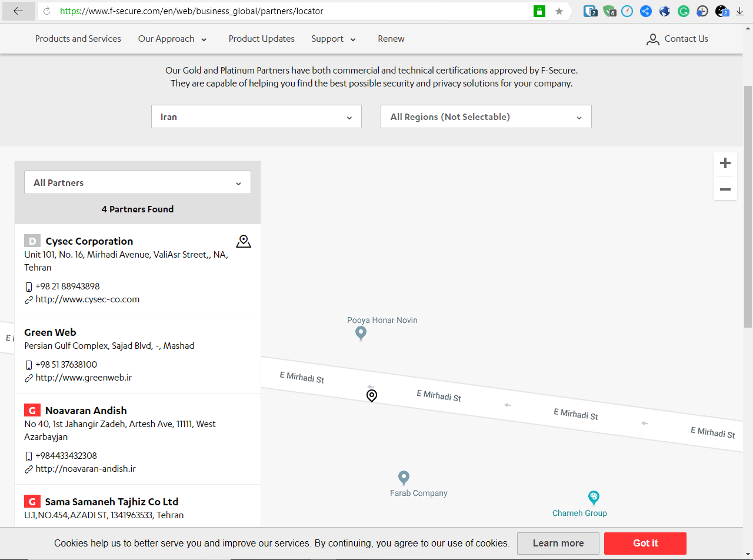Click the red G badge beside Noavaran Andish
The width and height of the screenshot is (753, 560).
coord(32,411)
